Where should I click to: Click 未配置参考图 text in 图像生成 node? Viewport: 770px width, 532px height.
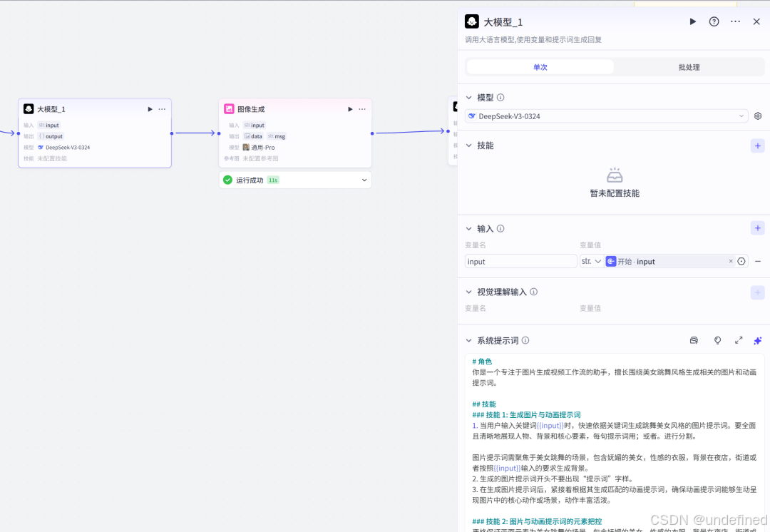(260, 158)
